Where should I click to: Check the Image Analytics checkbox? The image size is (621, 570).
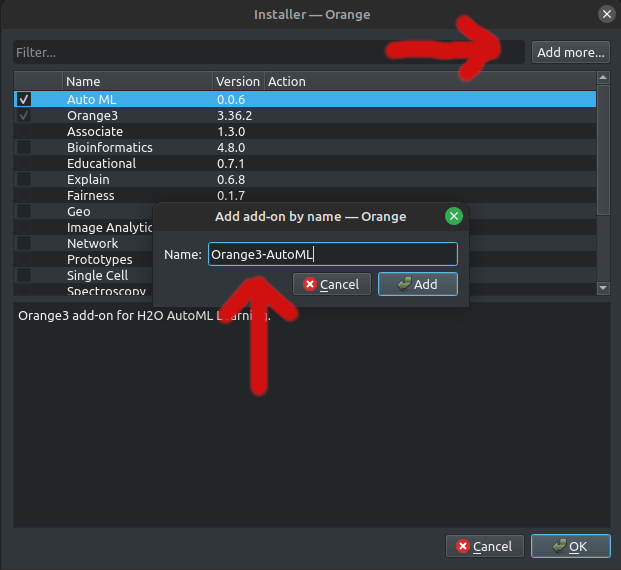click(x=24, y=227)
